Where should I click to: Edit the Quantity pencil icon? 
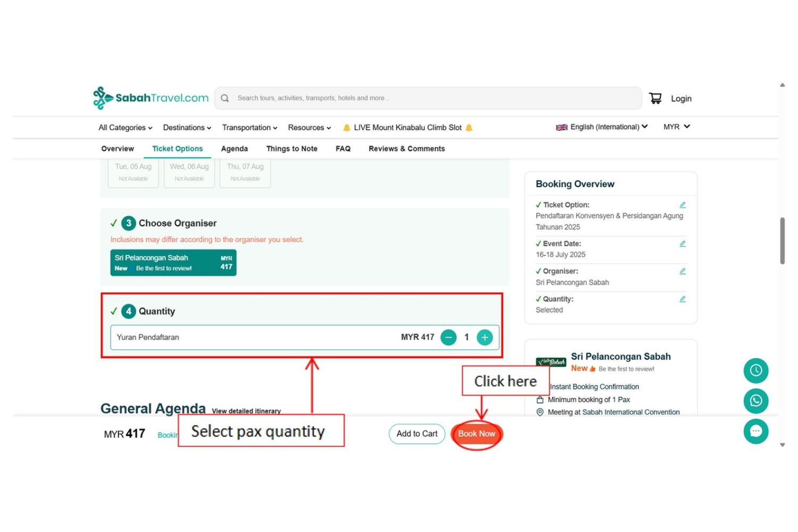(x=683, y=299)
